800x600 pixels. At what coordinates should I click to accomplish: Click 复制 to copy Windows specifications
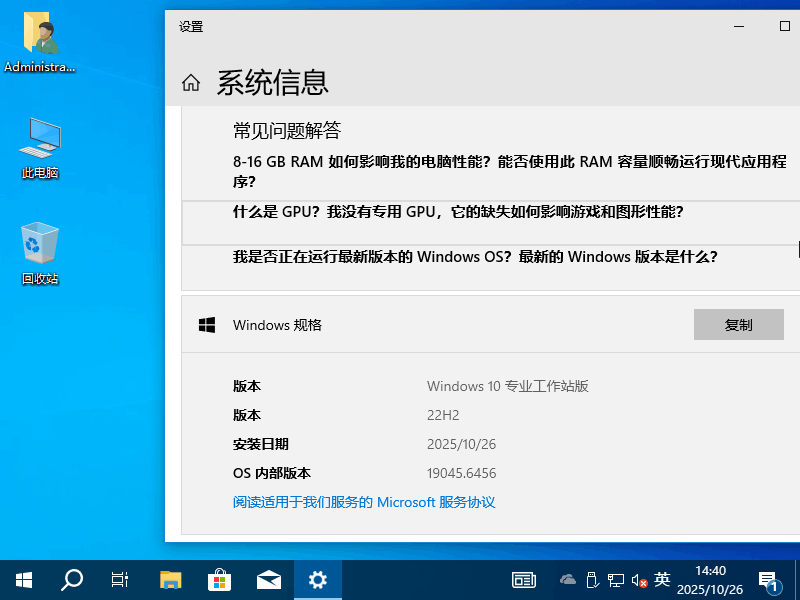click(x=739, y=324)
